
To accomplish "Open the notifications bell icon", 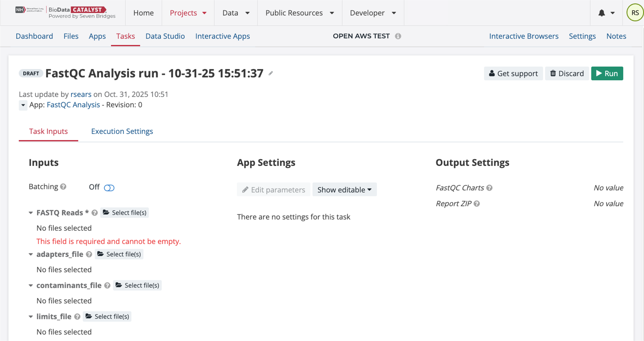I will [602, 13].
